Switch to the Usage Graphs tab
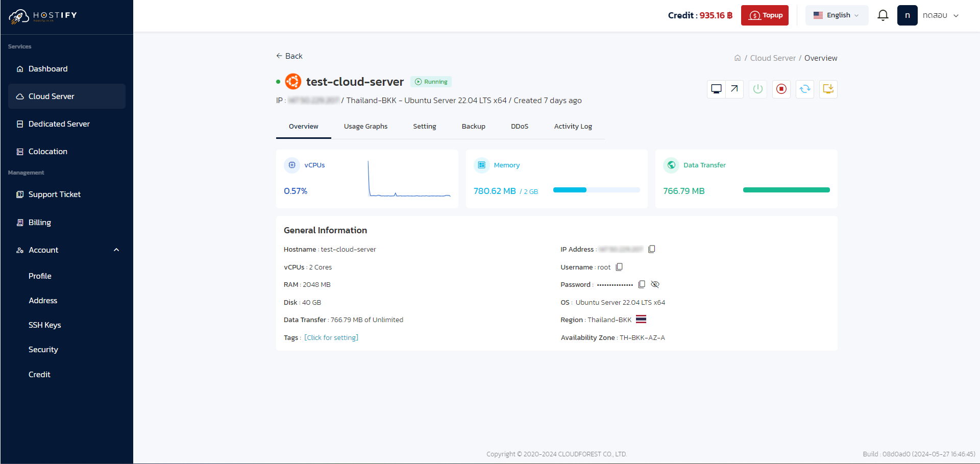 pos(365,127)
